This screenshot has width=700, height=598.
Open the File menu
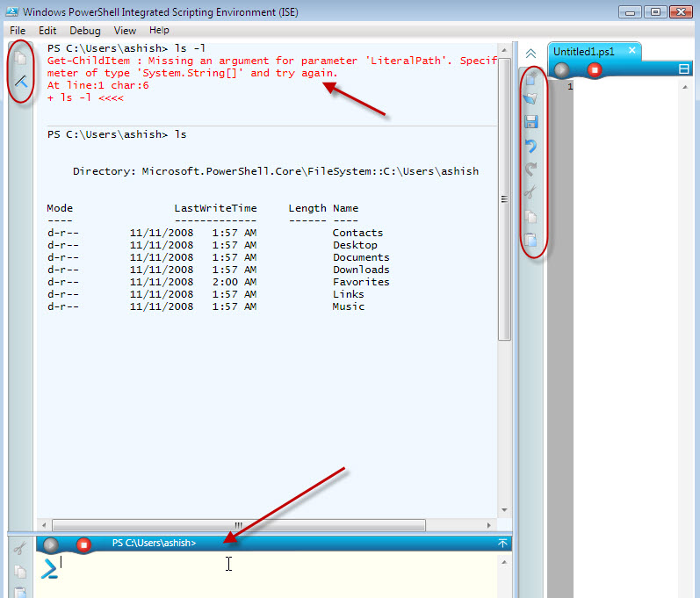pyautogui.click(x=18, y=31)
